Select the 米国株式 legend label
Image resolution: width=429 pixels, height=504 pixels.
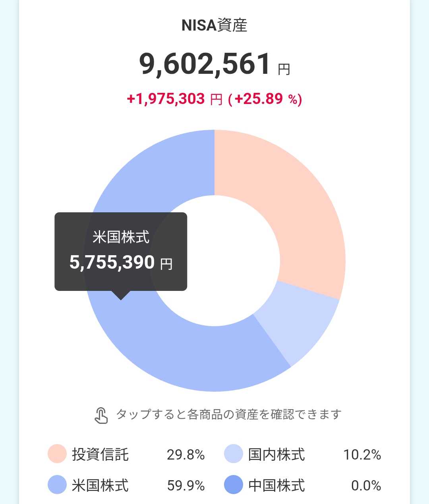point(100,485)
